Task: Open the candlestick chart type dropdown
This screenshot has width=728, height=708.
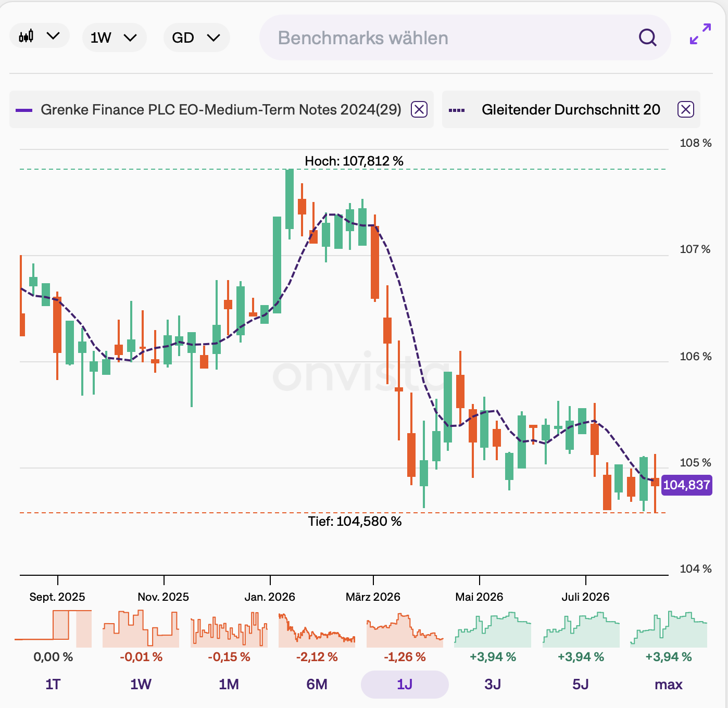Action: pos(40,36)
